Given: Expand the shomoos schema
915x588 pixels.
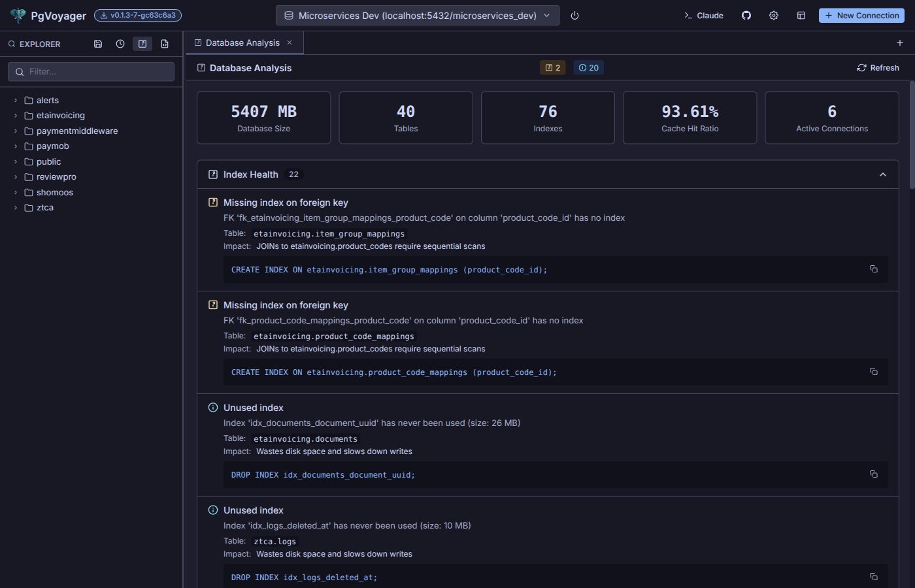Looking at the screenshot, I should [16, 193].
